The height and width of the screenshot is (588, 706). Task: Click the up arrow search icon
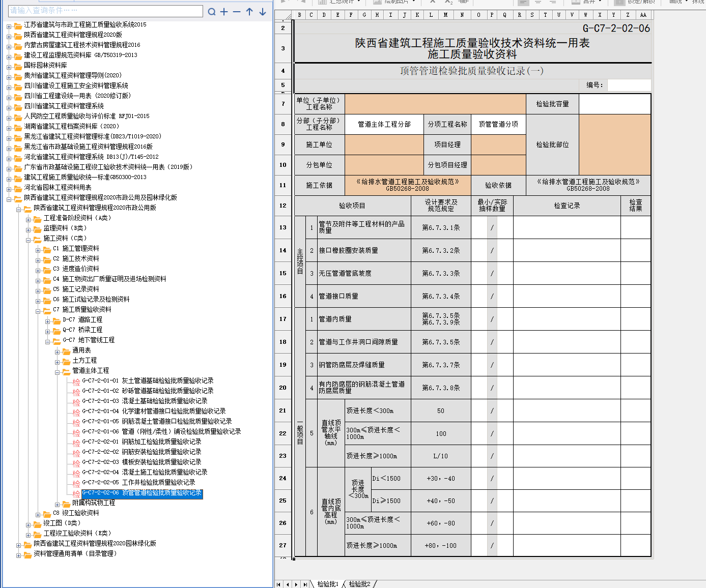pos(249,12)
